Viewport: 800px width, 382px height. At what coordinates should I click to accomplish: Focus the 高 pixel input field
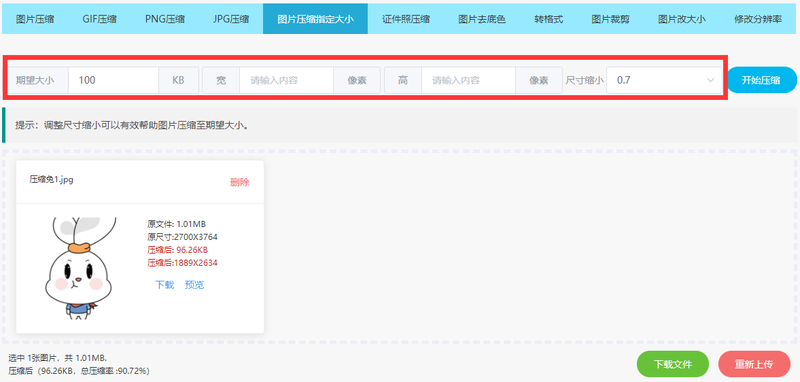pos(468,80)
